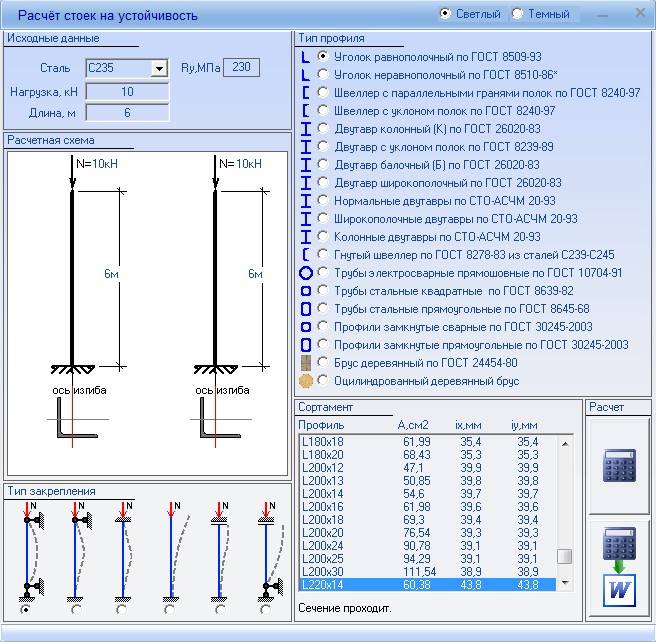Image resolution: width=656 pixels, height=642 pixels.
Task: Select Нормальные двутавры по СТО-АСЧМ 20-93
Action: (323, 200)
